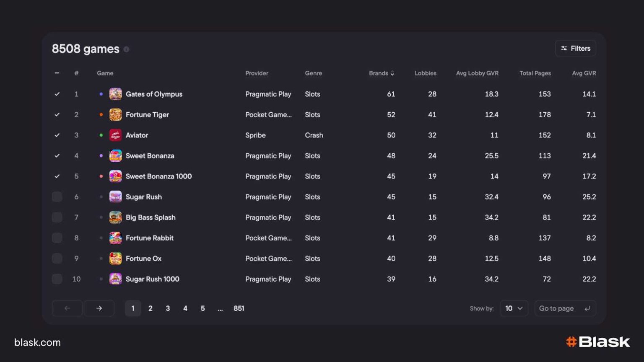Click the Aviator game icon

point(115,135)
